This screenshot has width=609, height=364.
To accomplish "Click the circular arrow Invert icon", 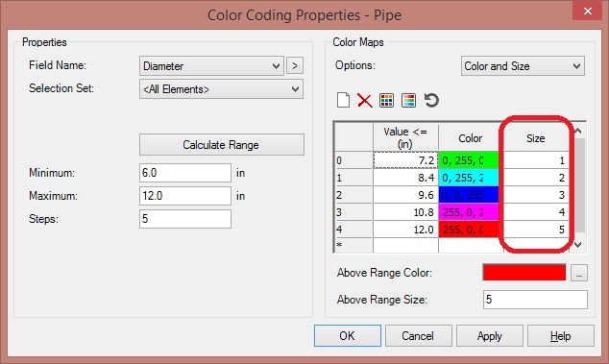I will point(431,100).
